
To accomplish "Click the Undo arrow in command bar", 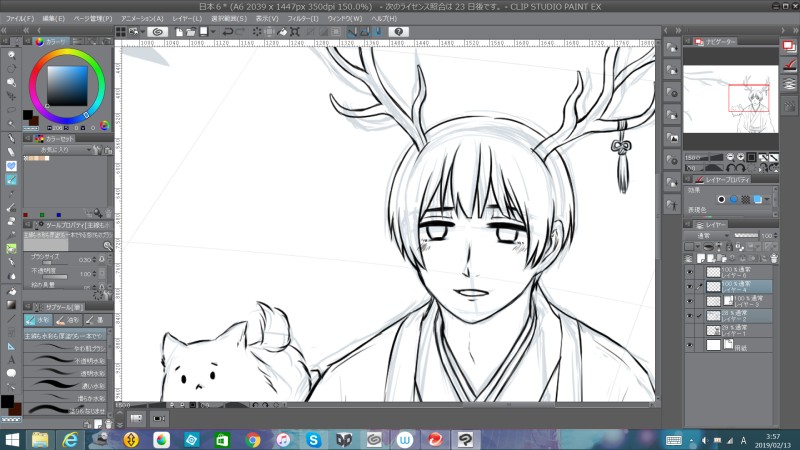I will pos(228,32).
